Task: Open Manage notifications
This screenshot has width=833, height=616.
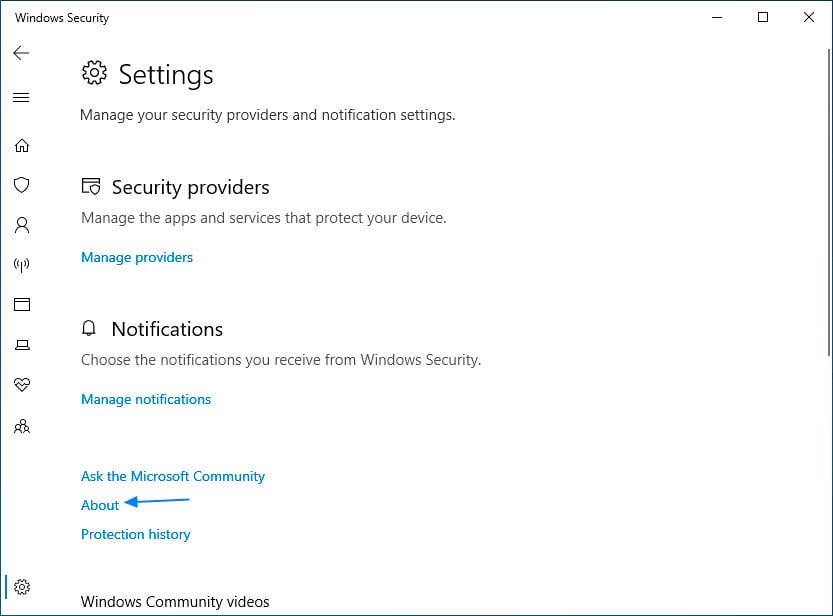Action: [145, 399]
